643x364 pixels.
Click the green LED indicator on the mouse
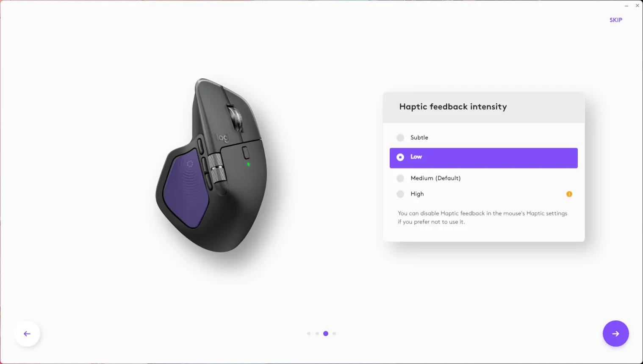[248, 164]
